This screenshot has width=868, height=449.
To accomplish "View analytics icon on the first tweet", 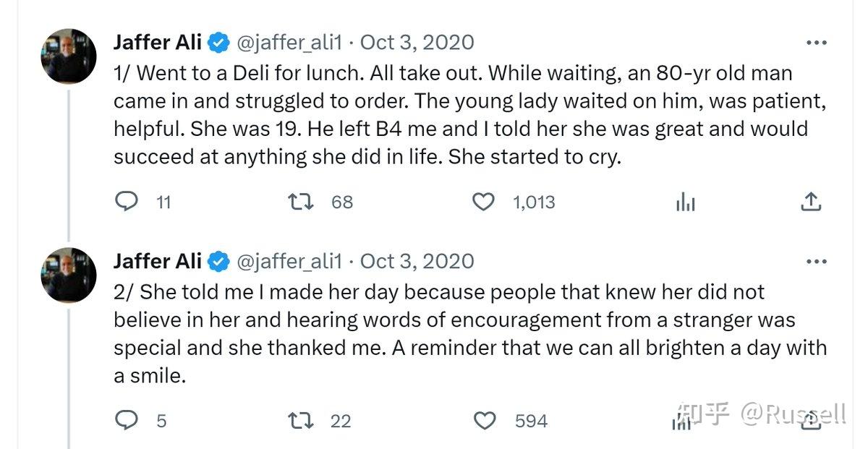I will 684,202.
